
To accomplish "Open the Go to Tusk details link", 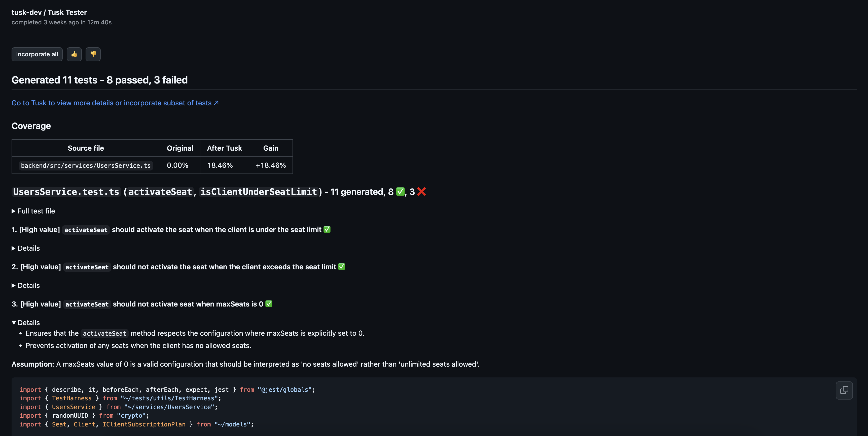I will tap(111, 103).
